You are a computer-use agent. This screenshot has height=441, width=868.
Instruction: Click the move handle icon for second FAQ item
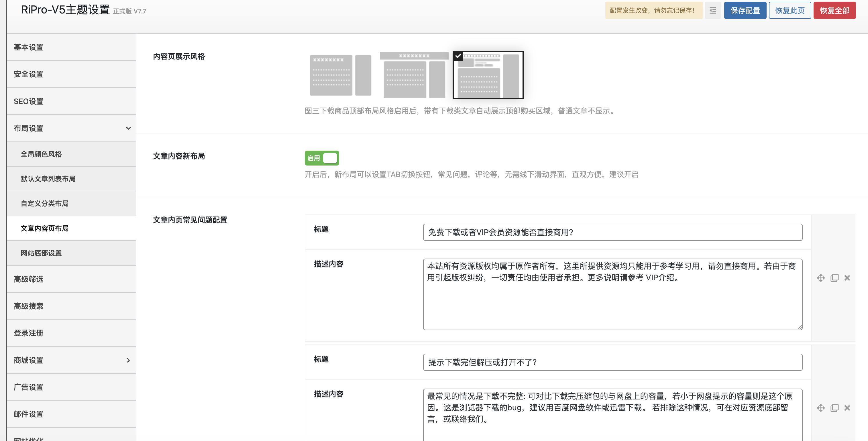pos(821,408)
